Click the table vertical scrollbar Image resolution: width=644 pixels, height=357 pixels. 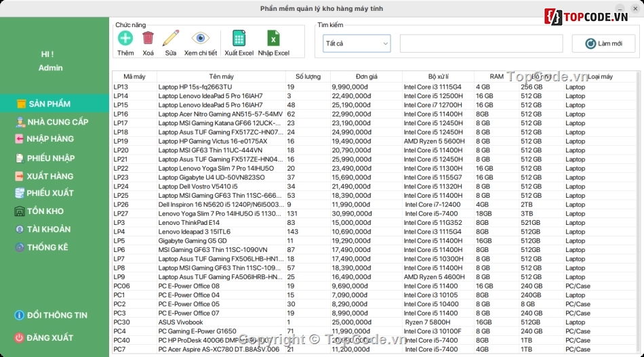point(639,213)
